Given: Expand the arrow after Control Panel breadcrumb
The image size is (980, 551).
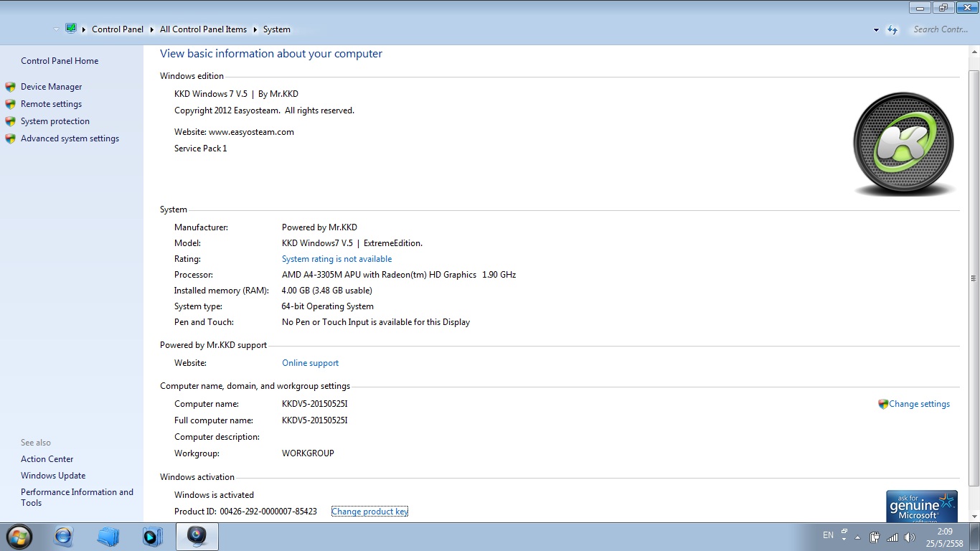Looking at the screenshot, I should click(x=151, y=29).
